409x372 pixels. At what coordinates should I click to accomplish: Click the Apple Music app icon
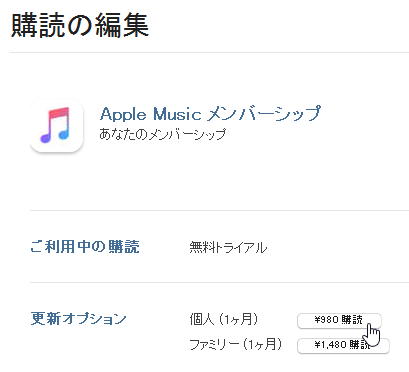56,125
